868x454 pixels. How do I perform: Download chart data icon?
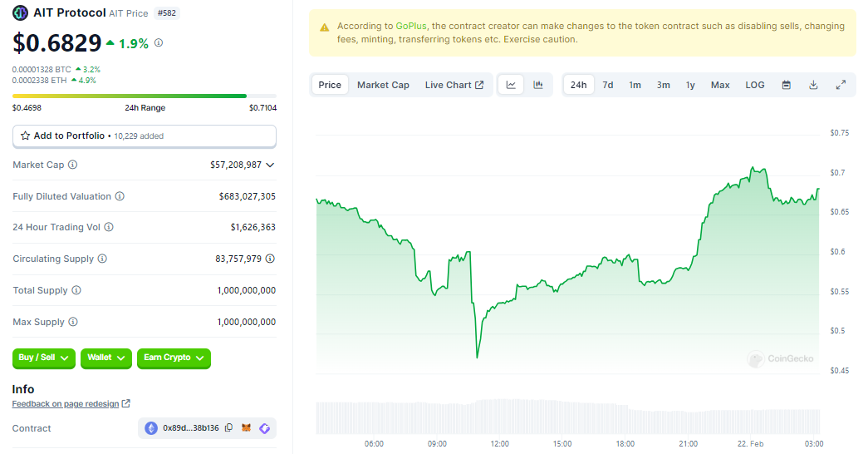click(813, 85)
